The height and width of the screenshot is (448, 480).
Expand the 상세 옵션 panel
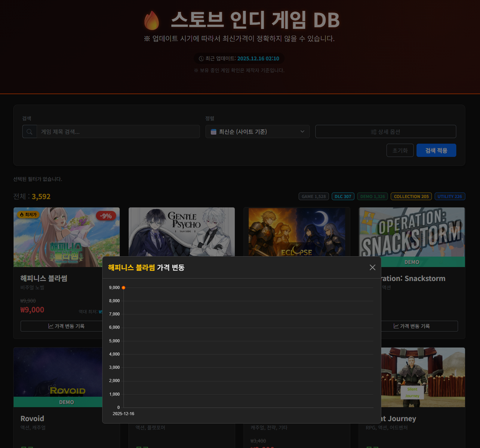pos(385,131)
